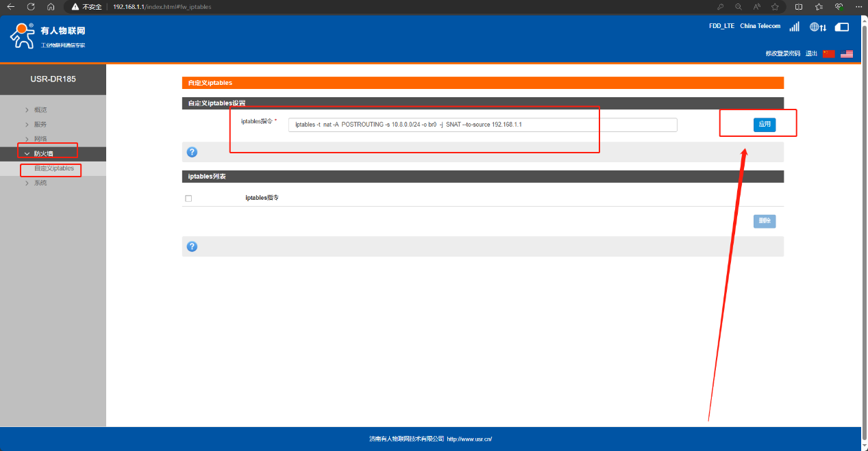Open help icon under iptables settings
Screen dimensions: 868x451
click(192, 152)
